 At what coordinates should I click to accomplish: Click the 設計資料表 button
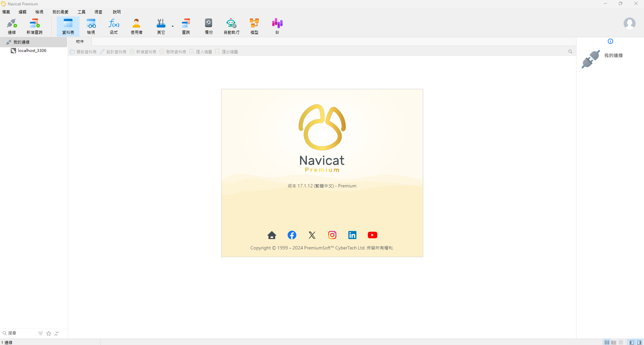point(113,52)
